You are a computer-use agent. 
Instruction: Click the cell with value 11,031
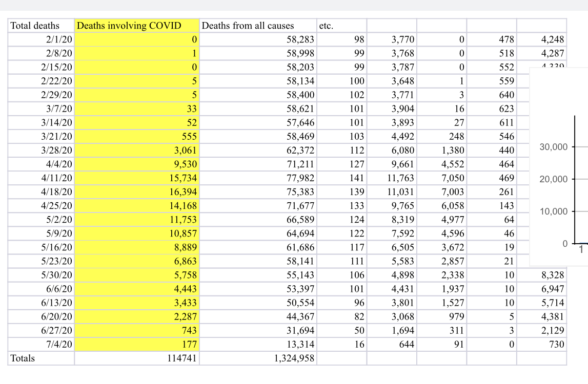(392, 192)
